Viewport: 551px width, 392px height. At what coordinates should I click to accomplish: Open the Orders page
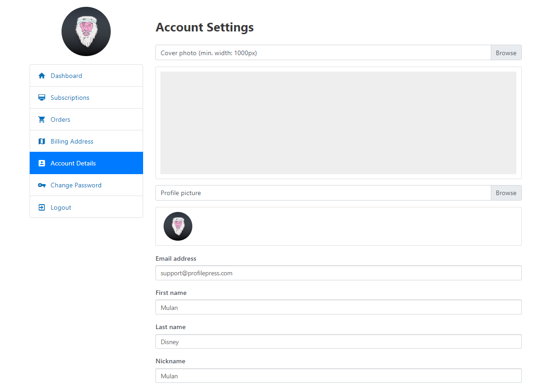coord(86,119)
